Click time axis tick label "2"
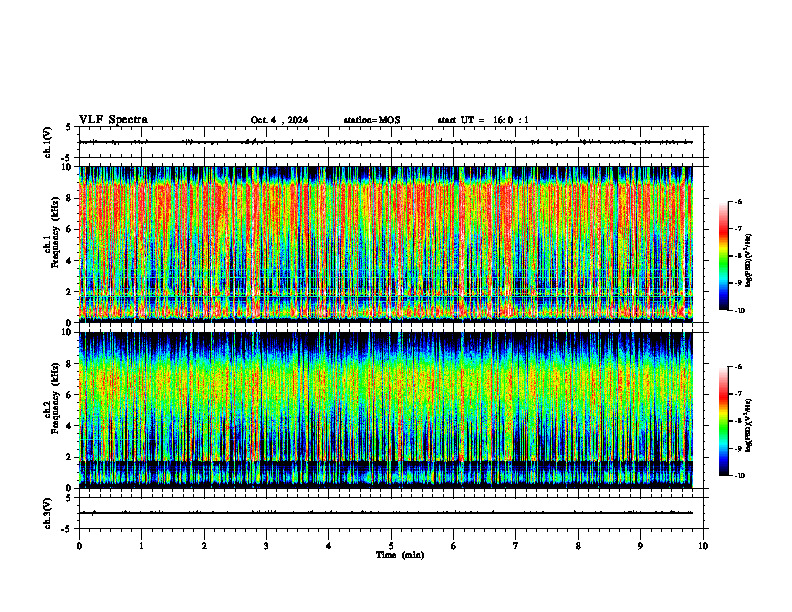The height and width of the screenshot is (612, 792). coord(204,546)
